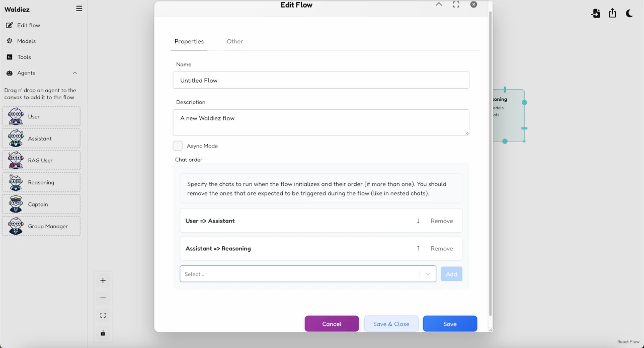Click the Save & Close button
Image resolution: width=644 pixels, height=348 pixels.
point(391,323)
